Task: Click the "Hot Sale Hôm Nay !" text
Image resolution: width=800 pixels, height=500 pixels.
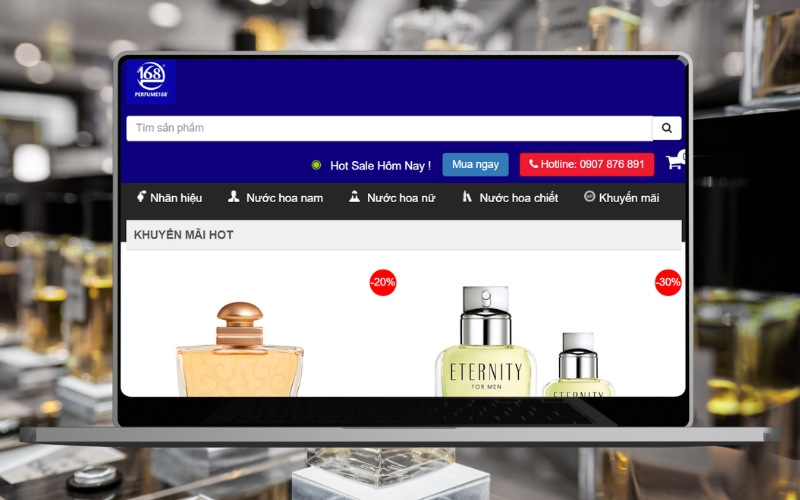Action: point(381,165)
